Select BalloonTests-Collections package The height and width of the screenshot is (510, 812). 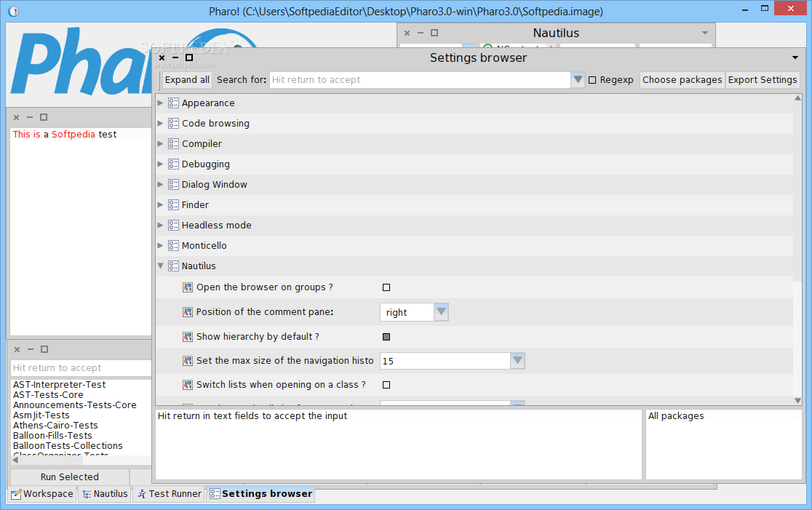point(68,445)
